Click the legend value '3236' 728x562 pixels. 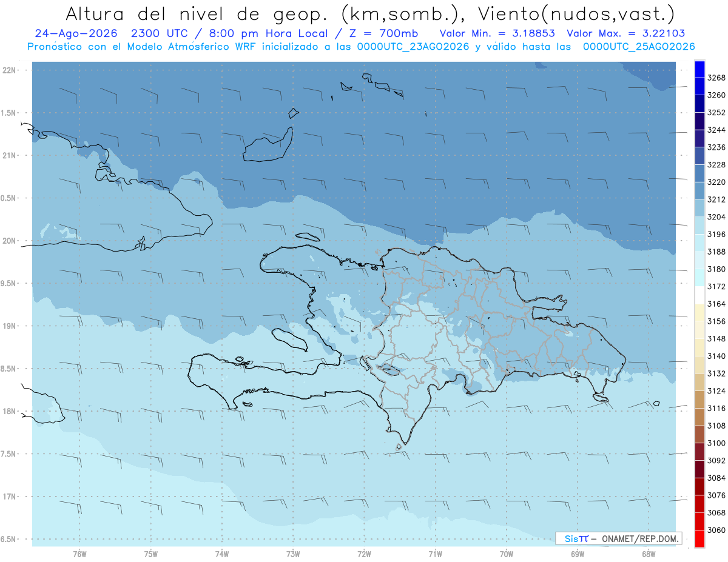[x=716, y=147]
